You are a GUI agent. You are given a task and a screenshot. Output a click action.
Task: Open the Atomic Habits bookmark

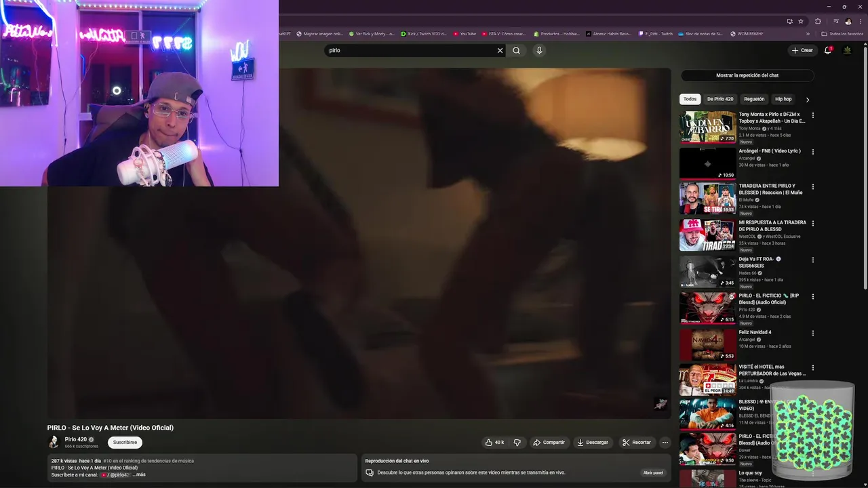click(x=609, y=34)
